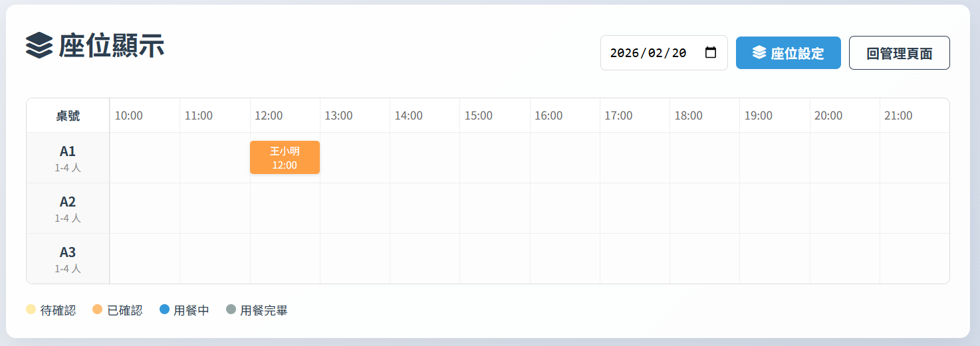Viewport: 980px width, 346px height.
Task: Click A2 empty slot at 14:00
Action: click(425, 209)
